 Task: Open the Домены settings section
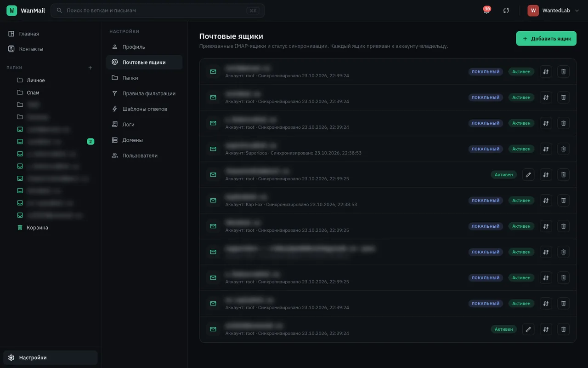point(144,140)
